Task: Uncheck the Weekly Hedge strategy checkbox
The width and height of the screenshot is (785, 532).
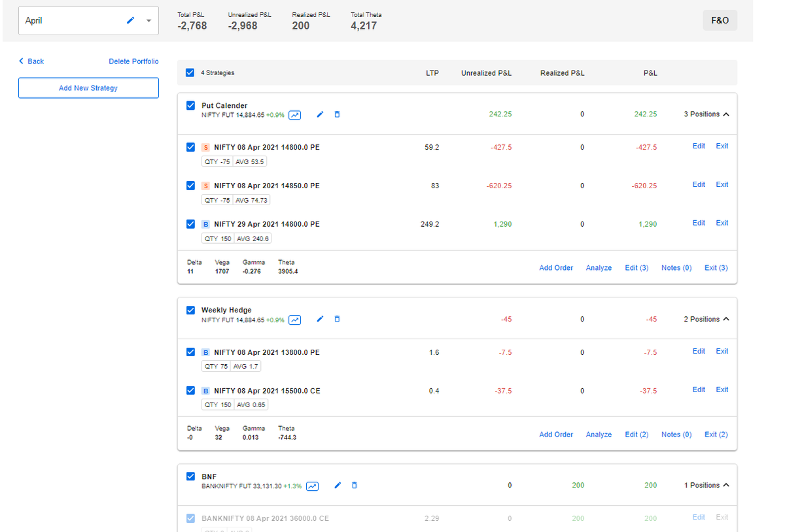Action: click(x=190, y=310)
